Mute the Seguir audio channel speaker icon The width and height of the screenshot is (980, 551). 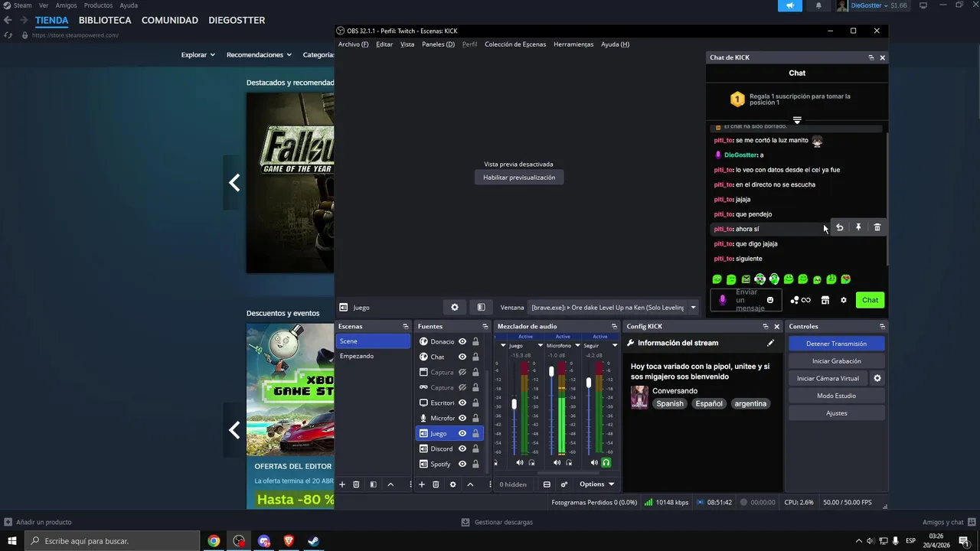tap(594, 462)
